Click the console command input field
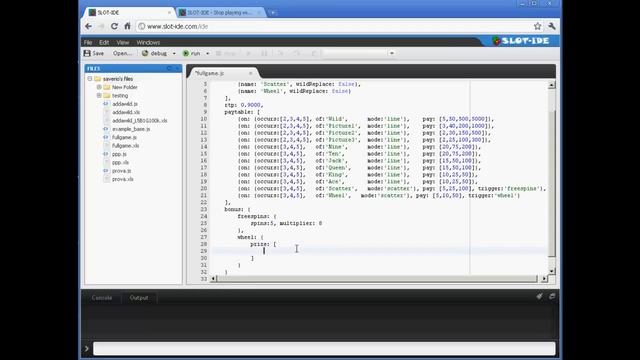640x360 pixels. point(324,349)
